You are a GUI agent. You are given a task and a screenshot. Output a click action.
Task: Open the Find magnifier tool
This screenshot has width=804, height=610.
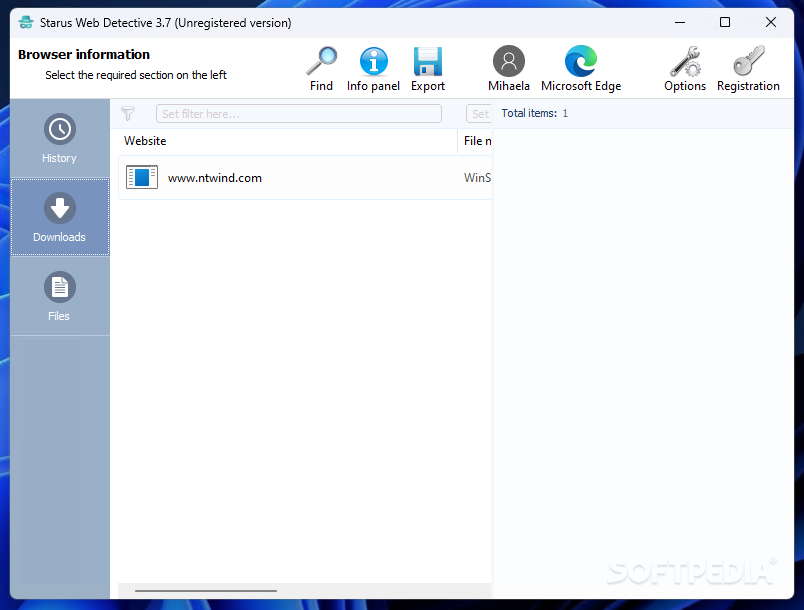[x=321, y=69]
